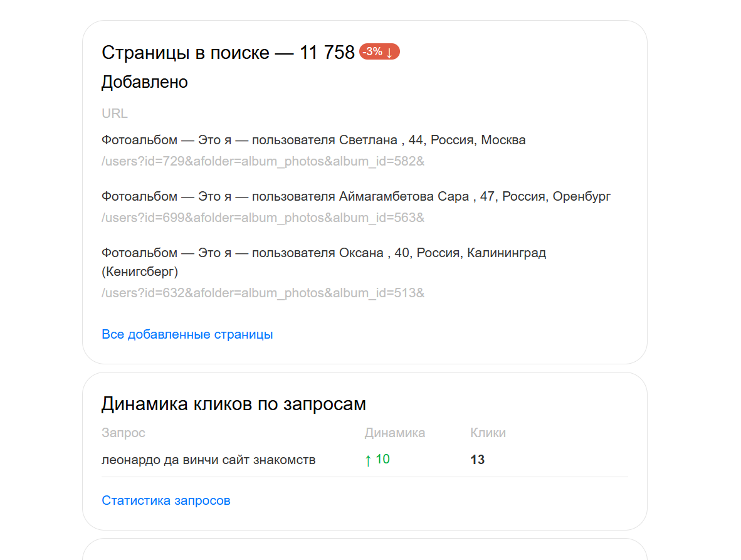Click the 'Добавлено' subheading

point(145,82)
